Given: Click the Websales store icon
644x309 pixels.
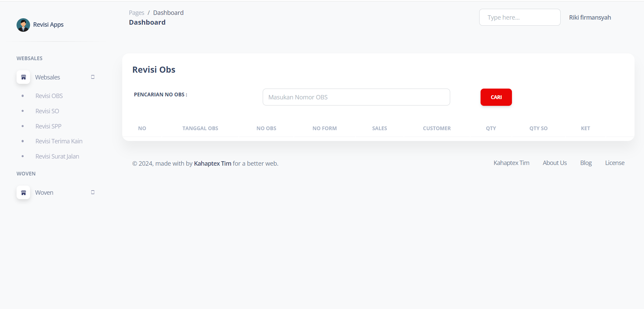Looking at the screenshot, I should [23, 77].
